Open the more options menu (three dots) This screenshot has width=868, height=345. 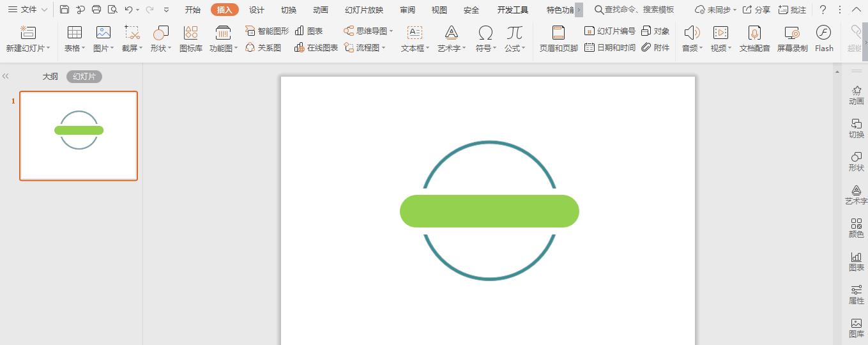point(839,10)
